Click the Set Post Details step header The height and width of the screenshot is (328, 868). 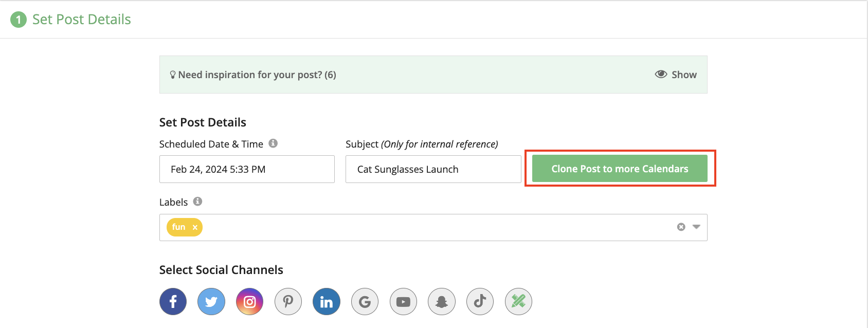pyautogui.click(x=81, y=20)
